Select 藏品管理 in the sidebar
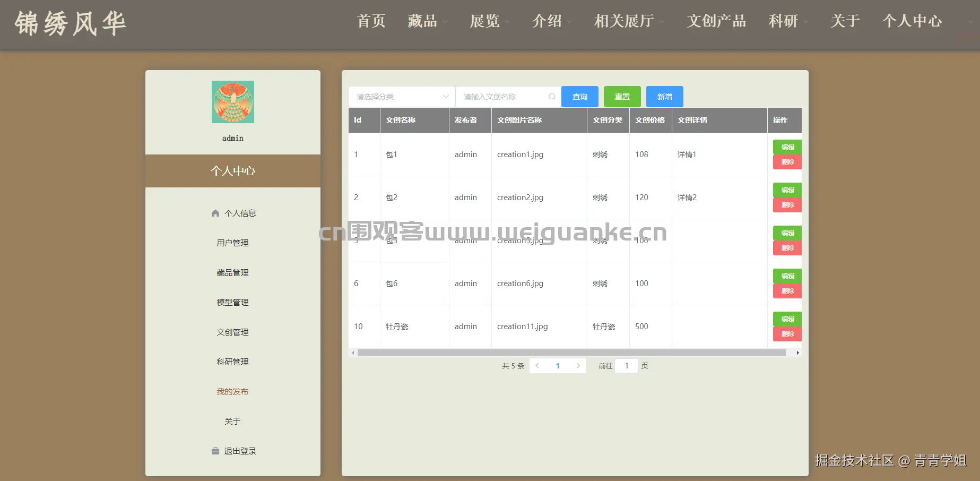Screen dimensions: 980x481 pyautogui.click(x=233, y=272)
